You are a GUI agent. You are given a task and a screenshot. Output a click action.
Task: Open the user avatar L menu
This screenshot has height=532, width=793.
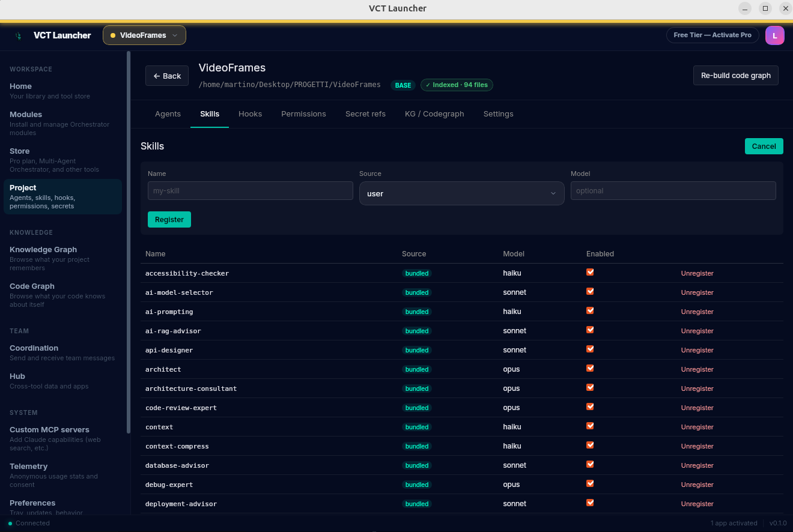[774, 35]
